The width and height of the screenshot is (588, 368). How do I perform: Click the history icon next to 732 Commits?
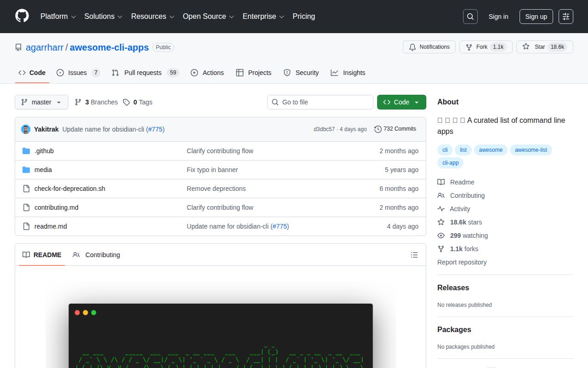coord(378,129)
